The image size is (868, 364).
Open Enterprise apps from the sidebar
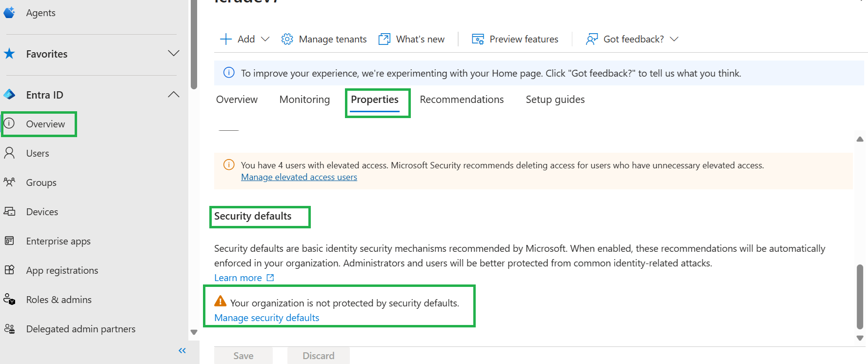click(x=58, y=241)
